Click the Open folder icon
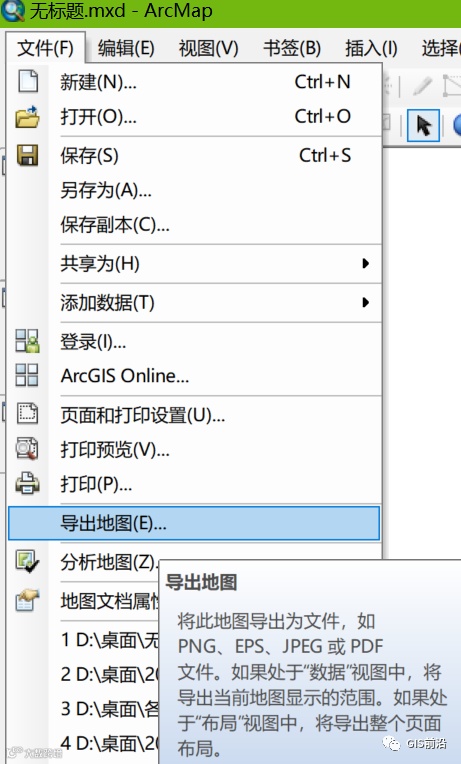This screenshot has height=764, width=461. [x=27, y=116]
